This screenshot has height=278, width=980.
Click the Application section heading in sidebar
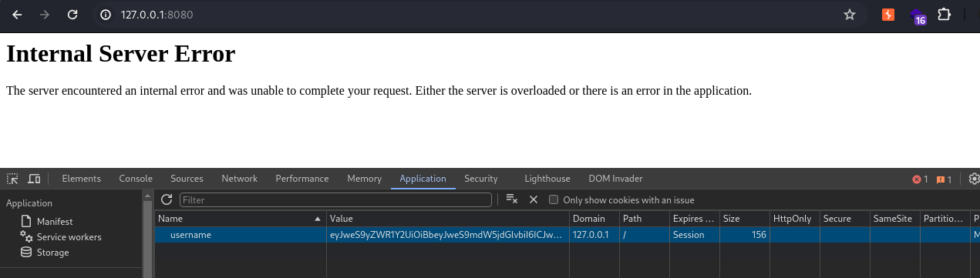click(x=29, y=203)
